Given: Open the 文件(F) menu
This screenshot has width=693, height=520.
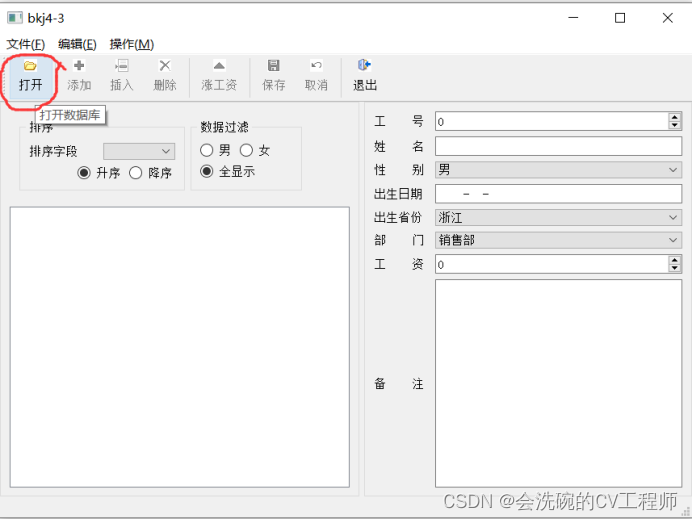Looking at the screenshot, I should 26,44.
